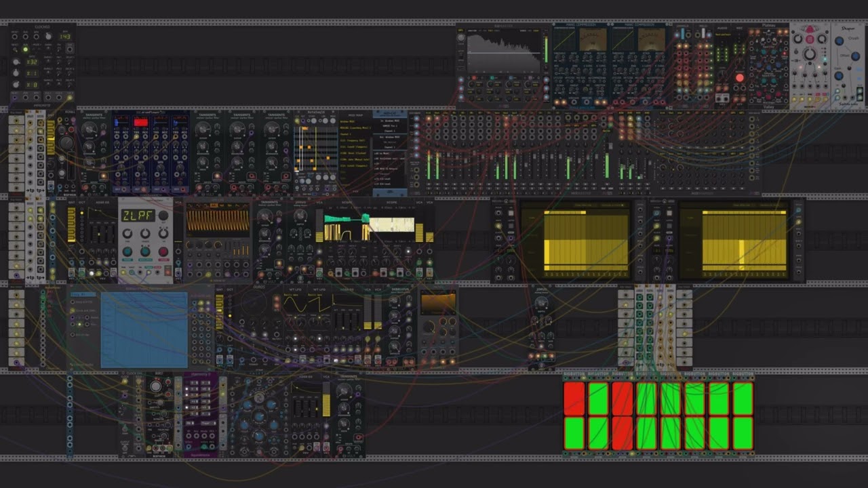Toggle bottom green pad of first BigButton module

[x=574, y=432]
